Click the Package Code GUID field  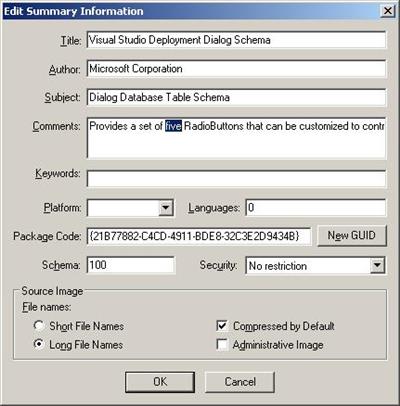[x=199, y=236]
